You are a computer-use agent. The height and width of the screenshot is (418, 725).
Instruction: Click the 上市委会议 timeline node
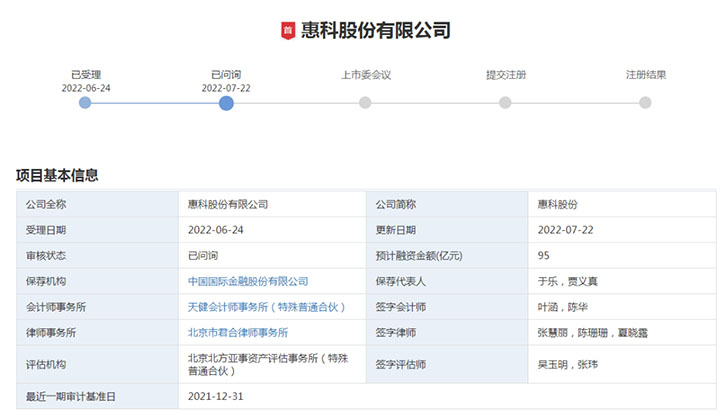[365, 103]
